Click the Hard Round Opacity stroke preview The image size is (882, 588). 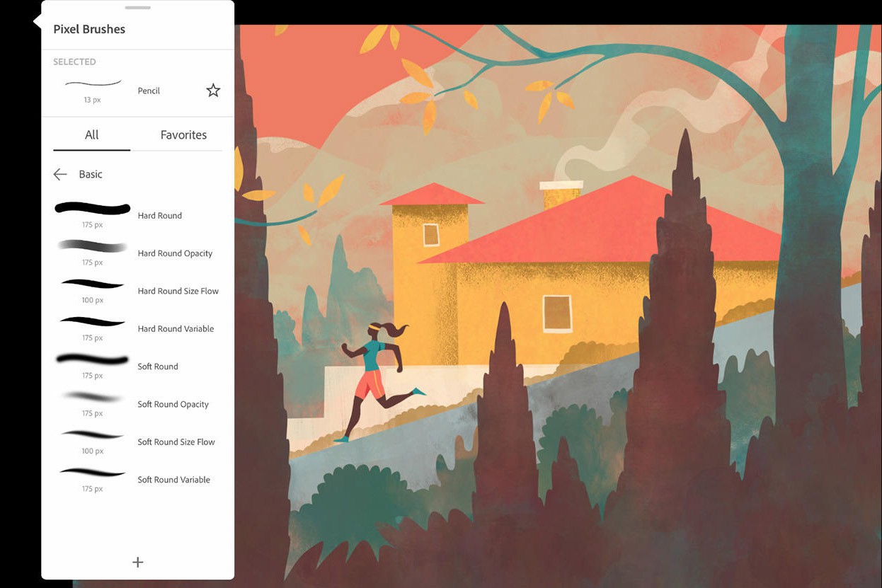point(93,246)
